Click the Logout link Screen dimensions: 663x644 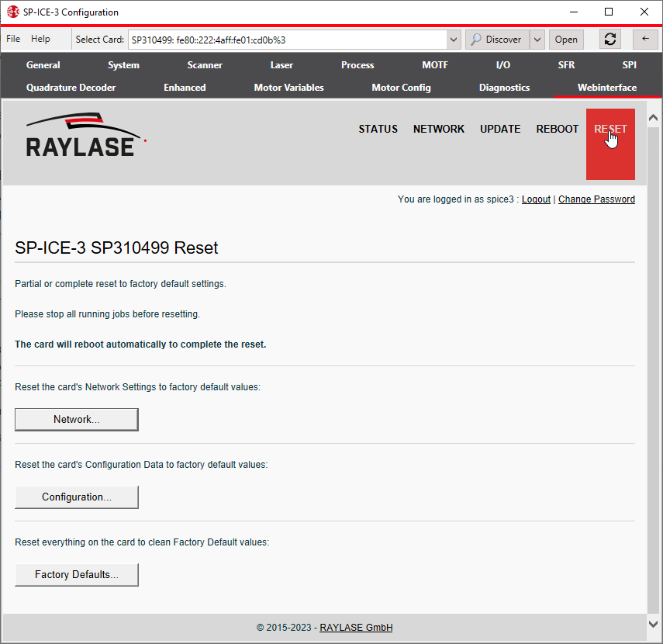(536, 199)
